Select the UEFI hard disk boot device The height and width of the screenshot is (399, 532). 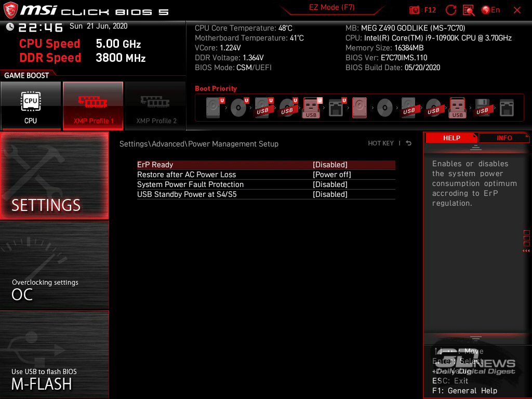215,108
